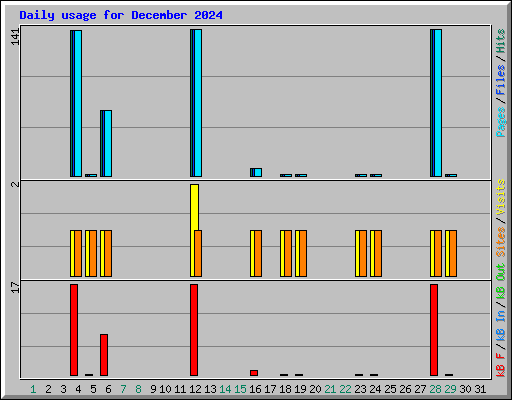The image size is (512, 400).
Task: Click the red kB bar for day 4
Action: tap(74, 330)
